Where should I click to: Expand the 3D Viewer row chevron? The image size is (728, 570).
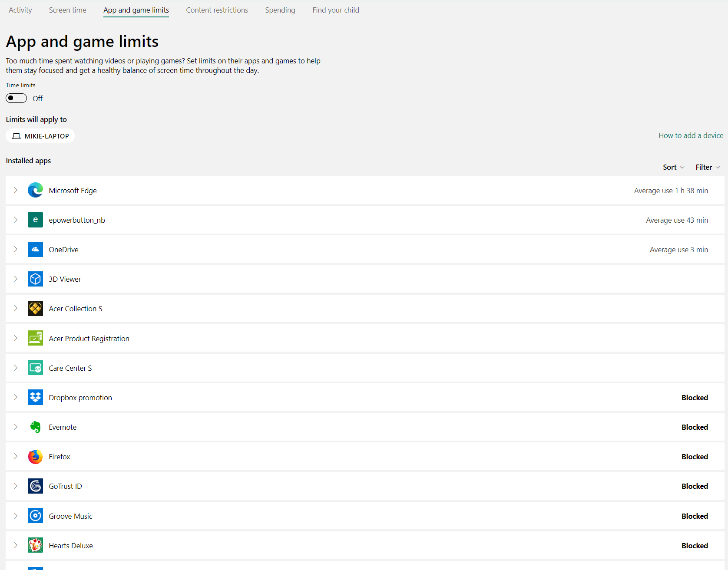[16, 279]
